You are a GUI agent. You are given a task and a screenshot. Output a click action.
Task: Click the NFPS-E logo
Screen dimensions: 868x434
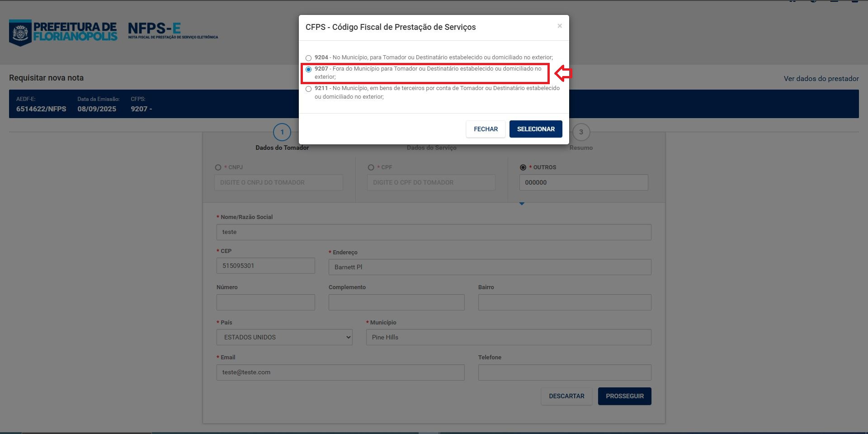coord(154,29)
